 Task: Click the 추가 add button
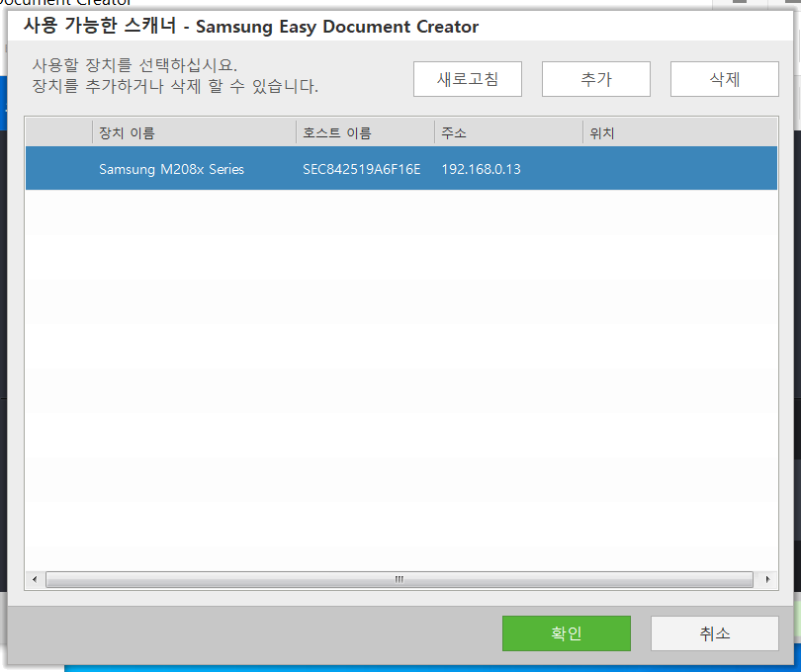[596, 79]
